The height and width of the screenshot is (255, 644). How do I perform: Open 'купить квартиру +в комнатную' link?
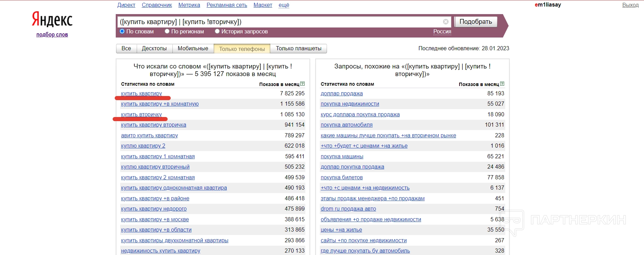160,104
